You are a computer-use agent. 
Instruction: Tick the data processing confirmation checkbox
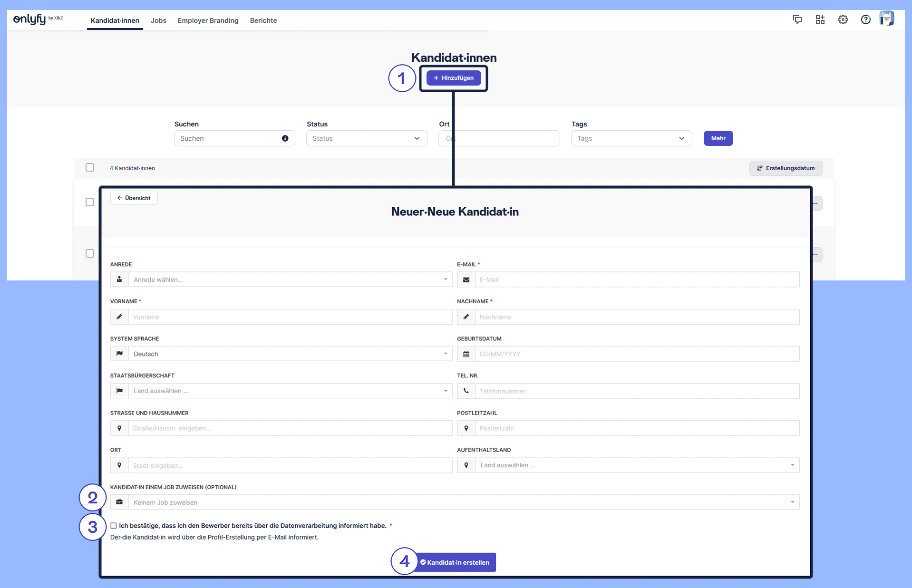coord(114,526)
